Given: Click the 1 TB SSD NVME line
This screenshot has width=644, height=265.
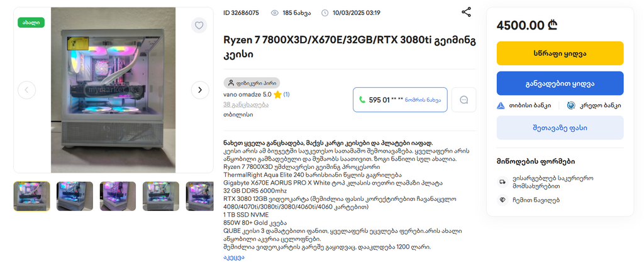Looking at the screenshot, I should (245, 215).
